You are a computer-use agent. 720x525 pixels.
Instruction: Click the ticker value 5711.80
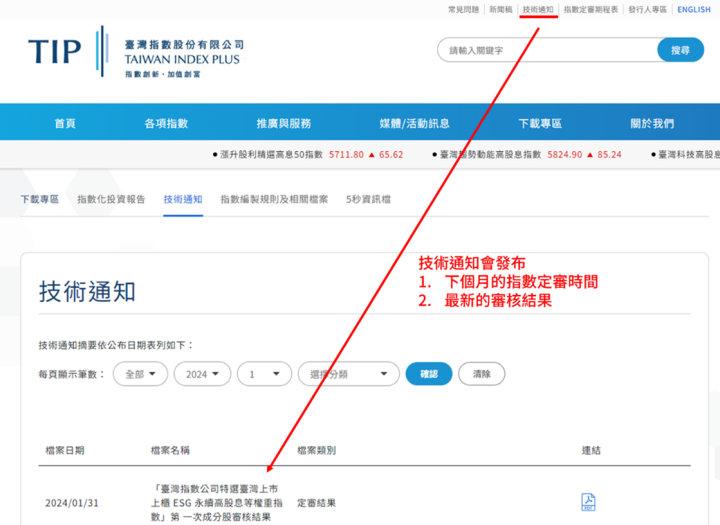[x=346, y=154]
